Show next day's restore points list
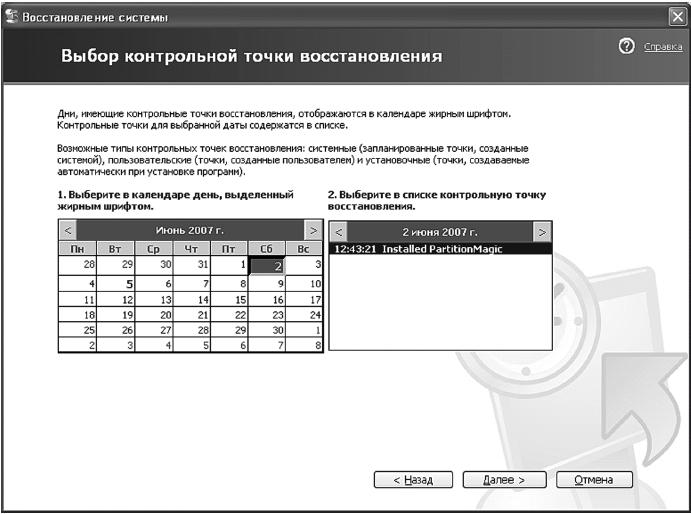The image size is (691, 514). click(542, 231)
